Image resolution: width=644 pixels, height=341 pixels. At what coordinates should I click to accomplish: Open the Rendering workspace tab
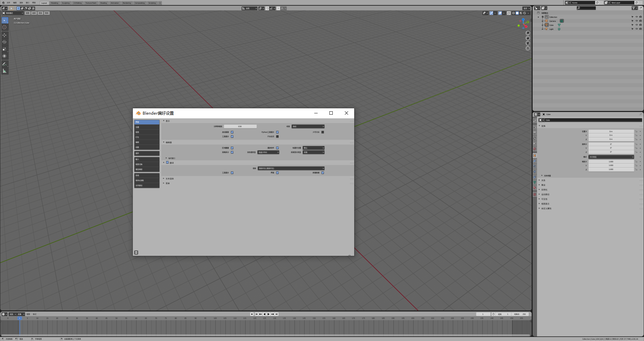tap(126, 3)
